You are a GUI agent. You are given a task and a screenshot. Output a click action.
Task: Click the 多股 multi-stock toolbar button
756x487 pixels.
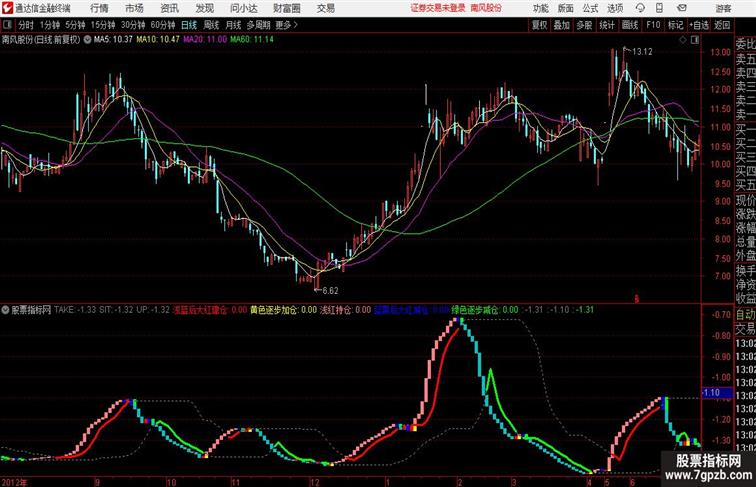584,25
